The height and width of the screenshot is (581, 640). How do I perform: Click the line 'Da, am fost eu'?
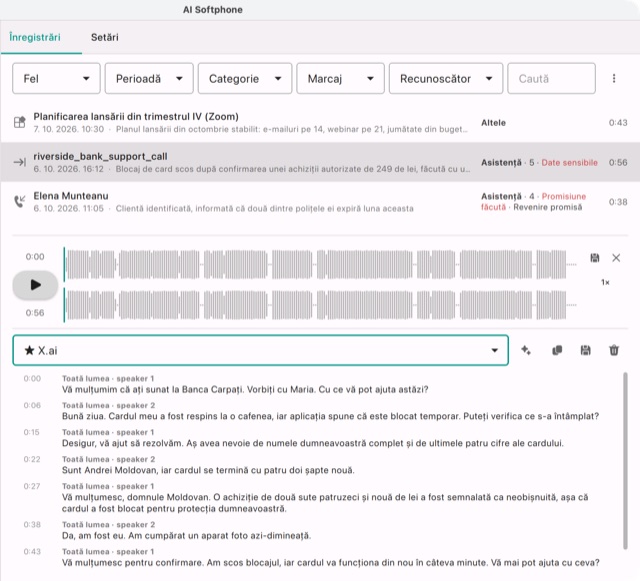point(187,536)
